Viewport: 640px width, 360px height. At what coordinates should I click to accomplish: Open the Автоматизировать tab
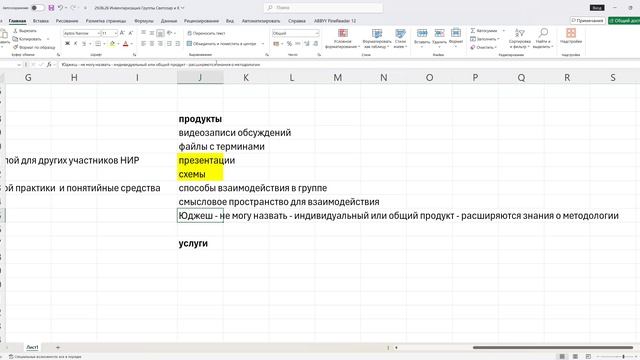point(261,21)
